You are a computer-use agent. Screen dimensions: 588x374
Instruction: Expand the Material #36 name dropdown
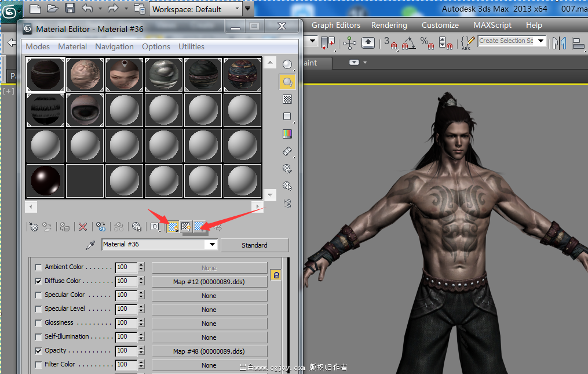[x=212, y=245]
